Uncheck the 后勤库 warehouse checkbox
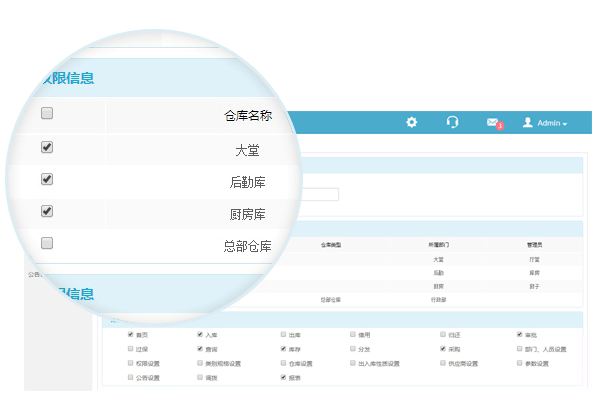Image resolution: width=600 pixels, height=416 pixels. point(47,179)
